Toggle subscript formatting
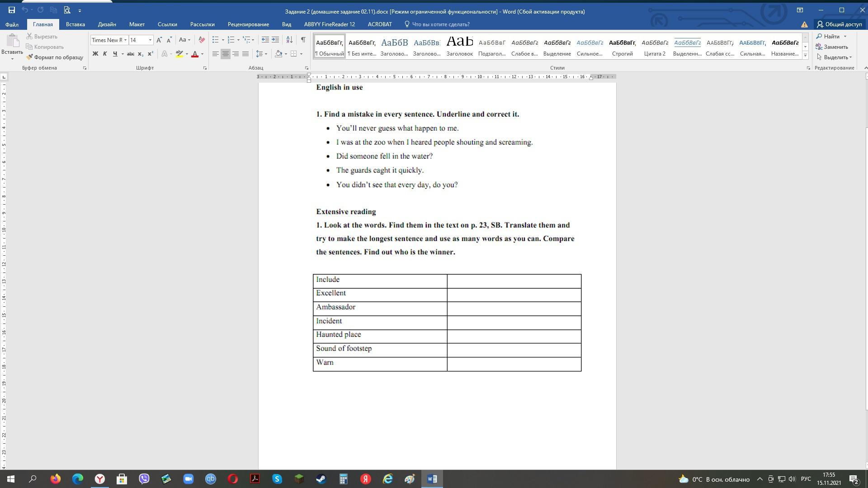The height and width of the screenshot is (488, 868). click(x=141, y=54)
